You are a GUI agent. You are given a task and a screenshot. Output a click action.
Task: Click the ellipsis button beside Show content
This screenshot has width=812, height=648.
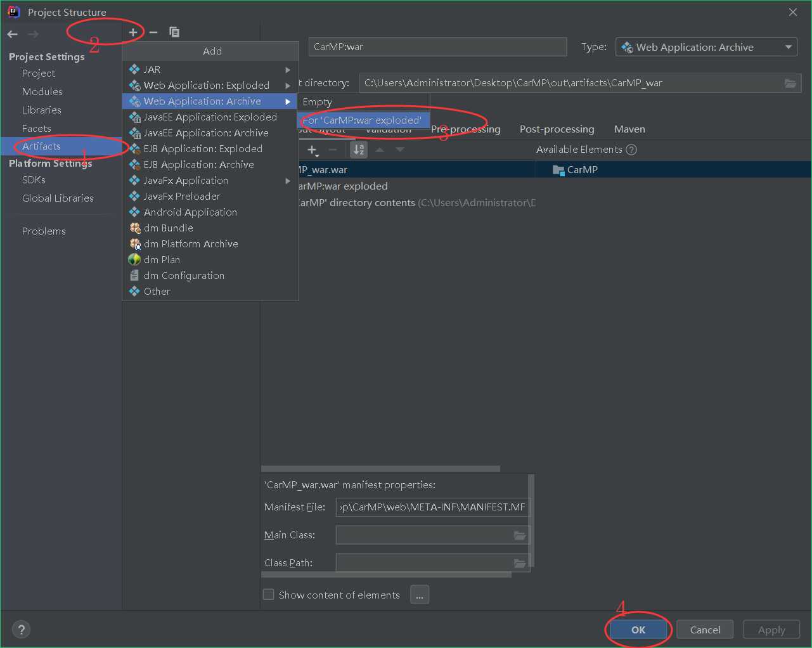[420, 595]
